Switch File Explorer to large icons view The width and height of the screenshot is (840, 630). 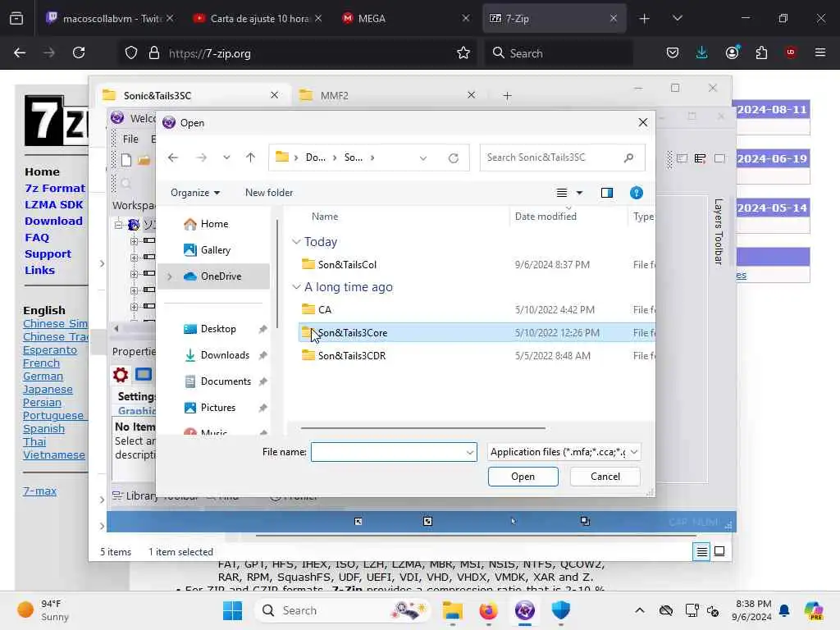pos(719,551)
